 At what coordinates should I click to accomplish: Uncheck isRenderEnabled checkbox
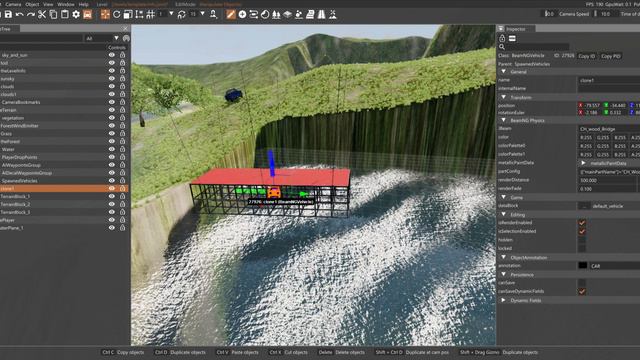click(x=582, y=223)
